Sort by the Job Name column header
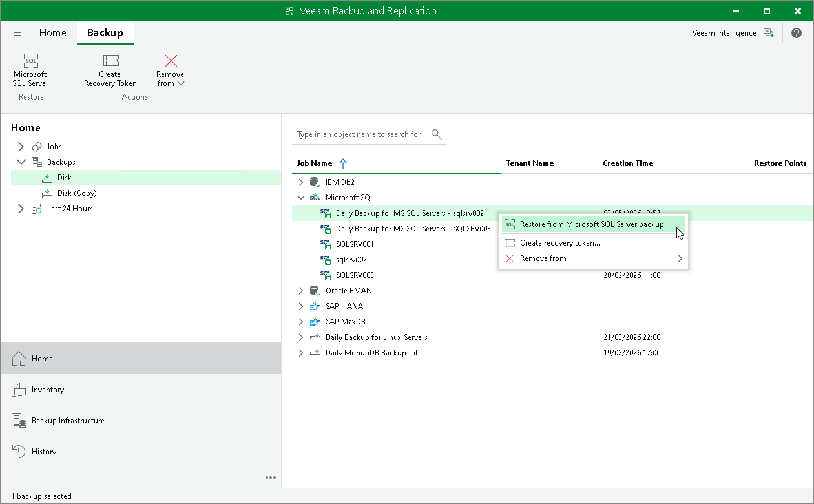This screenshot has width=814, height=504. (x=315, y=163)
